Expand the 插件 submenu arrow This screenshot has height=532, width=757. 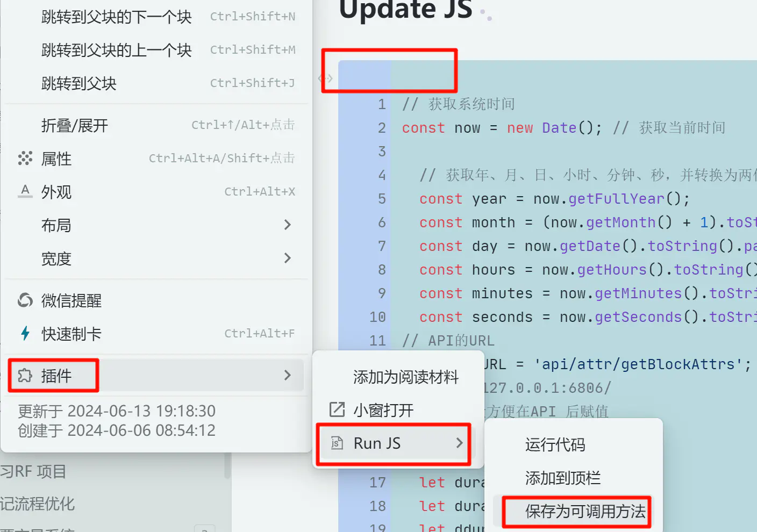(x=288, y=375)
